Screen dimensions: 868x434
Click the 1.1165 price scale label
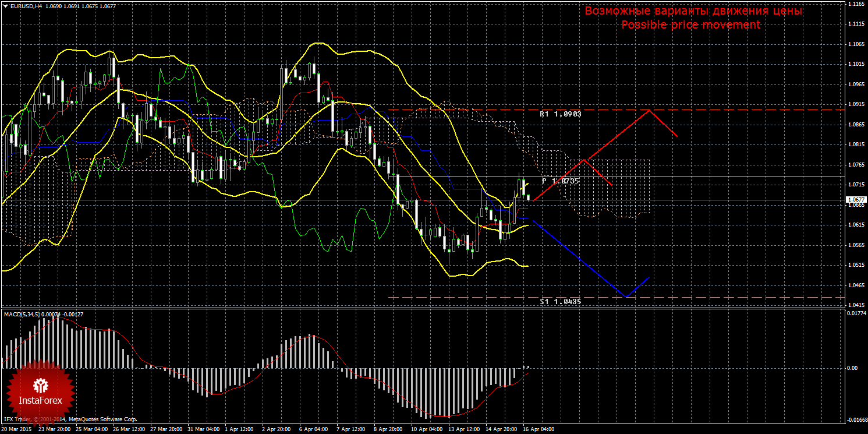tap(856, 4)
